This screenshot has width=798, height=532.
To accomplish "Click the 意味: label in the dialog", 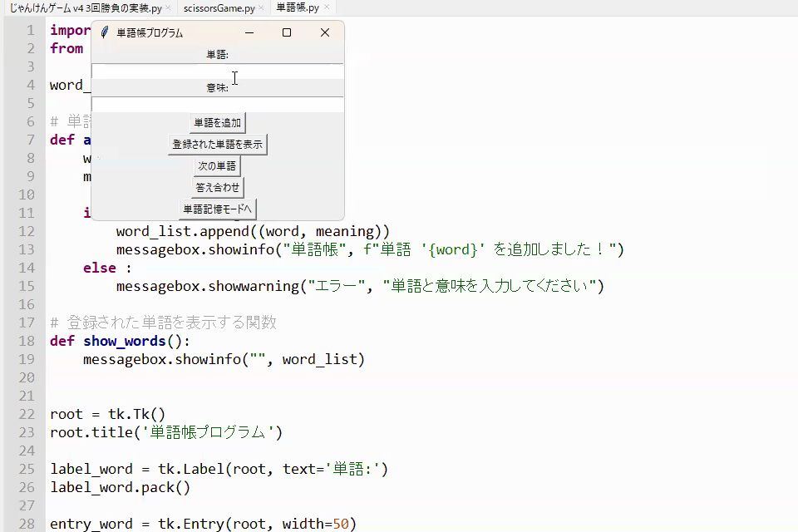I will [x=217, y=87].
